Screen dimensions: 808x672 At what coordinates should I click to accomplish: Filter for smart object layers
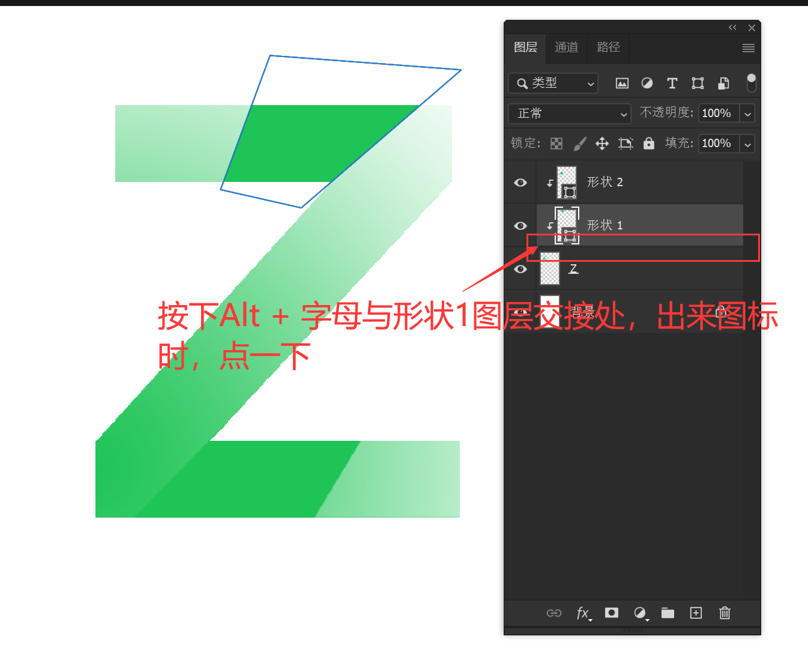coord(724,83)
